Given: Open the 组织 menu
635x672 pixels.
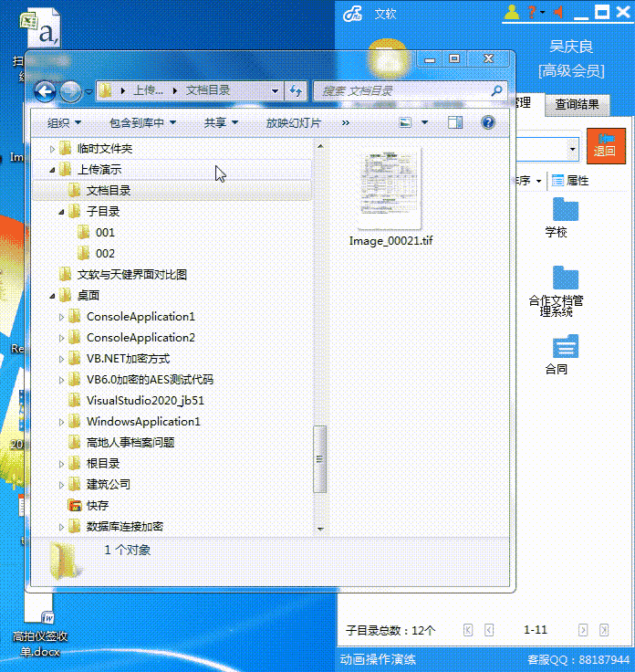Looking at the screenshot, I should [64, 123].
